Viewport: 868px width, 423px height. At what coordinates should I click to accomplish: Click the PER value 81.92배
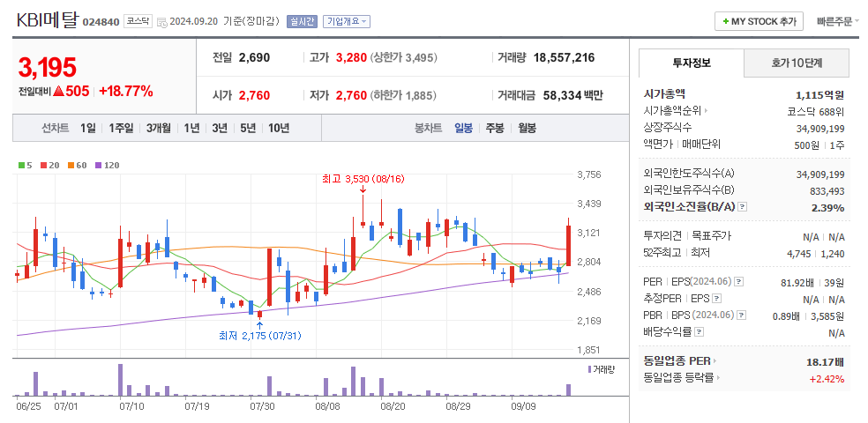[797, 283]
